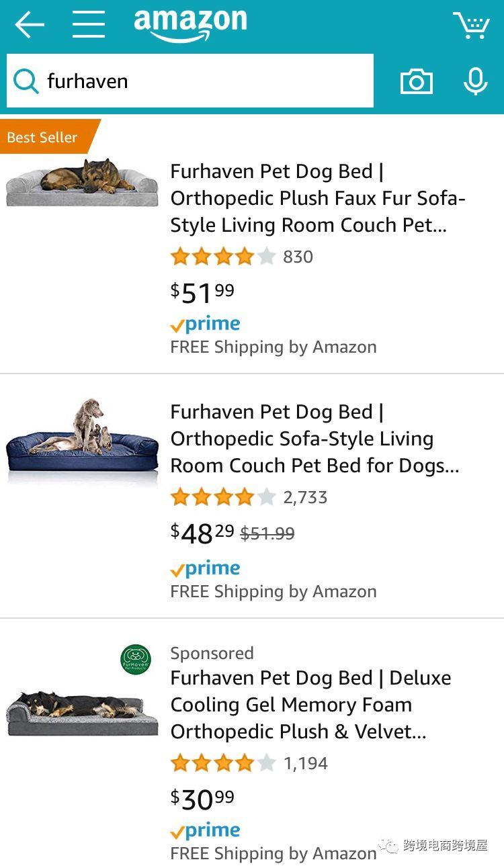Tap the FurHaven green brand logo
Image resolution: width=504 pixels, height=868 pixels.
[136, 659]
